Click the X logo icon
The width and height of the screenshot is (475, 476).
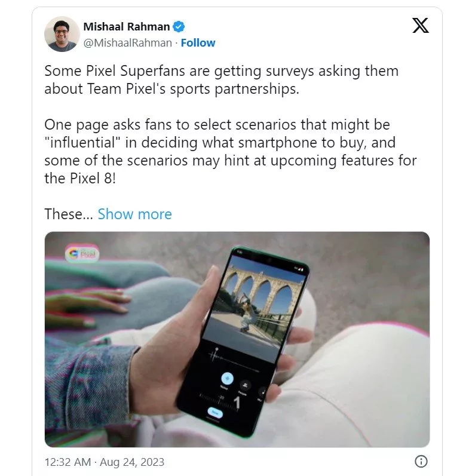point(421,27)
